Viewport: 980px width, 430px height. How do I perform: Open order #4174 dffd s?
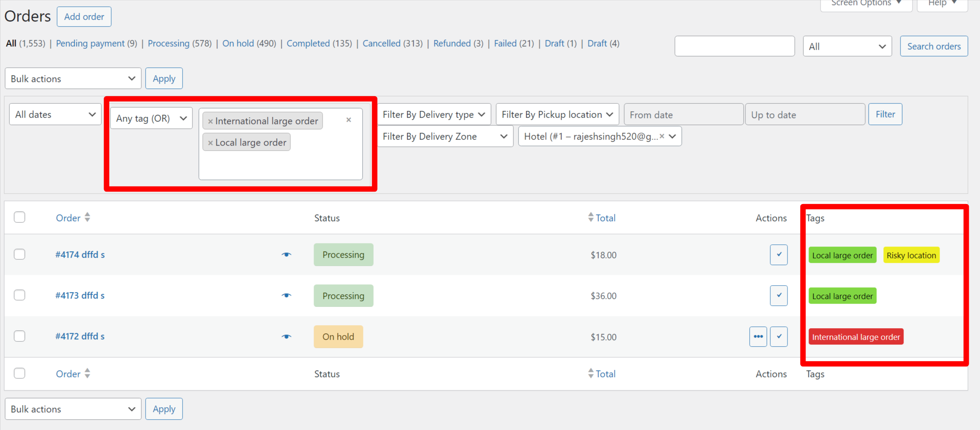[x=80, y=255]
